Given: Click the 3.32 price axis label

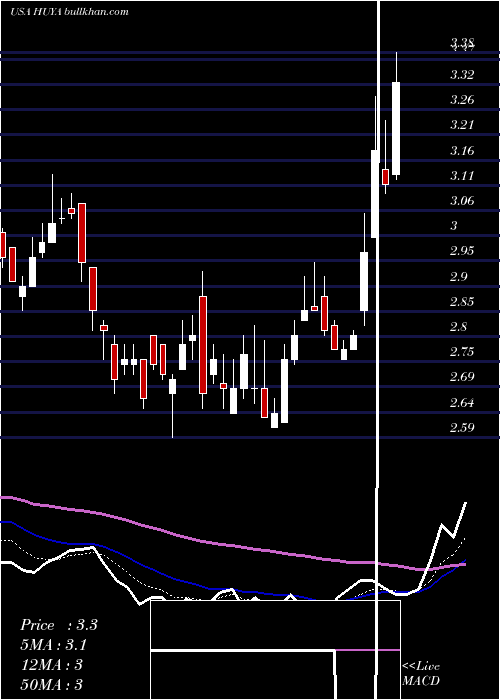Looking at the screenshot, I should click(462, 75).
